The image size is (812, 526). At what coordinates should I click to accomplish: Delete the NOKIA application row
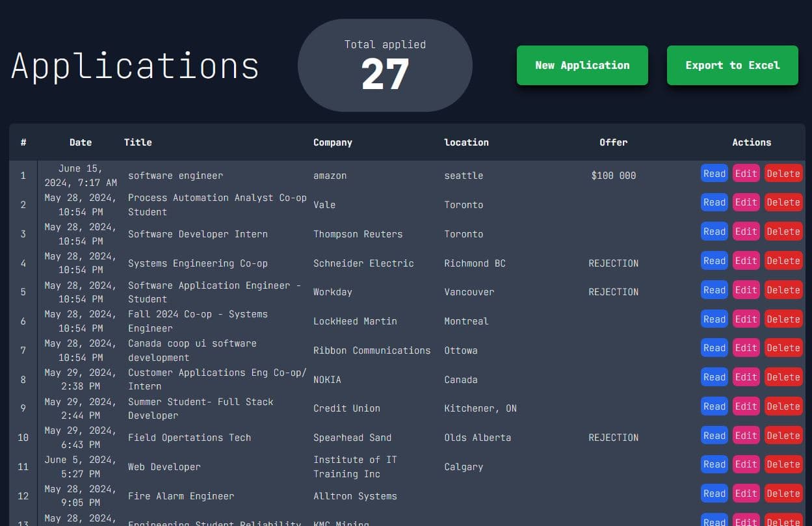pos(783,377)
